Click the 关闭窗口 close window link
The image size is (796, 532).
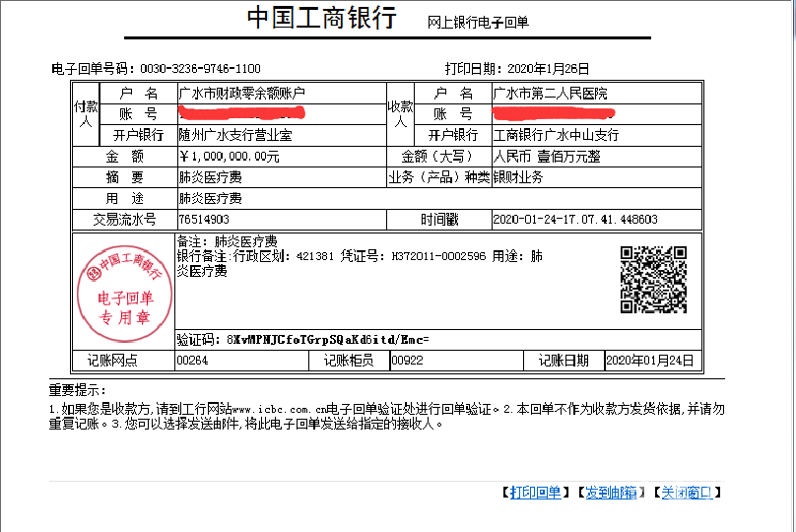pos(687,493)
